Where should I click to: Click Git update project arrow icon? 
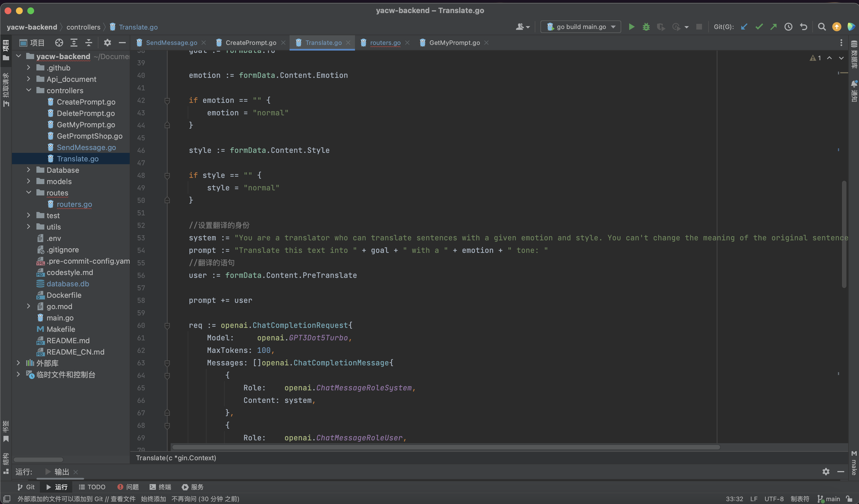click(x=744, y=26)
